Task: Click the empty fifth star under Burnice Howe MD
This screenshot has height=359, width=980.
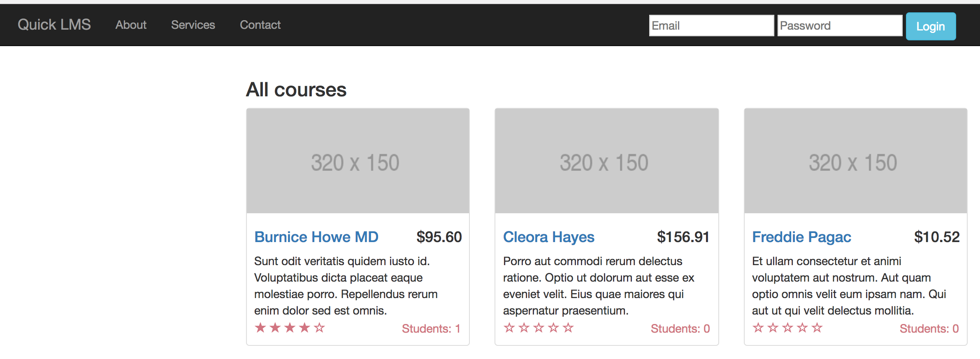Action: (x=319, y=328)
